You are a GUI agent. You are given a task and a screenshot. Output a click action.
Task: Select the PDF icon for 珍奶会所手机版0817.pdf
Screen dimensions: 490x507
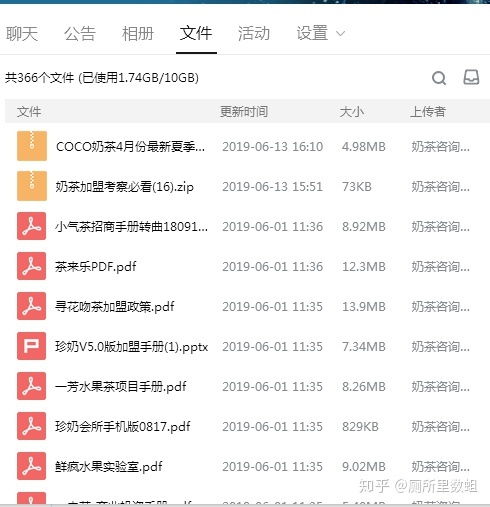32,426
